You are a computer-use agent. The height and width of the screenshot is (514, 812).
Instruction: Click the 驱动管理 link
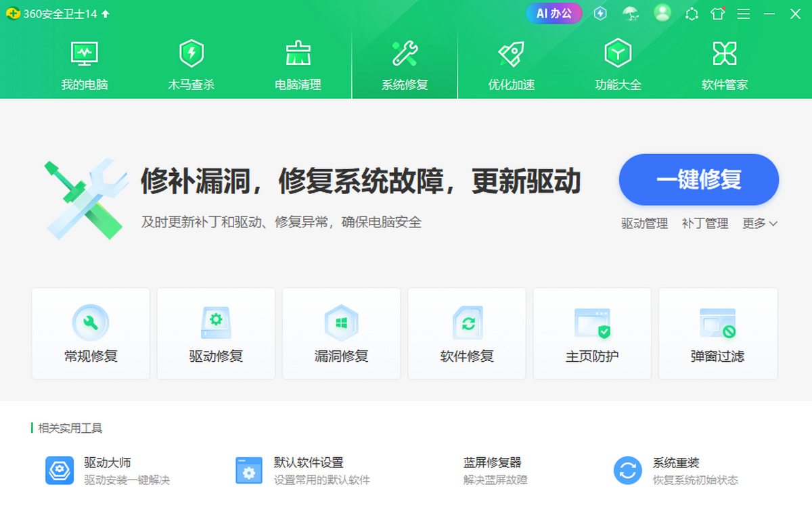tap(644, 223)
